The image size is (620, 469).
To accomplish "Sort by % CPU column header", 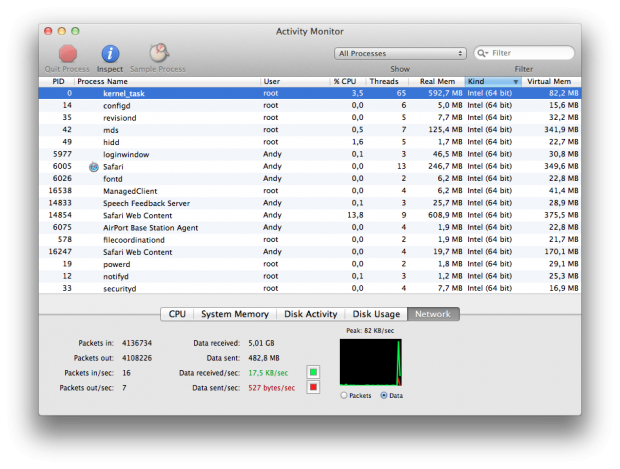I will tap(347, 81).
